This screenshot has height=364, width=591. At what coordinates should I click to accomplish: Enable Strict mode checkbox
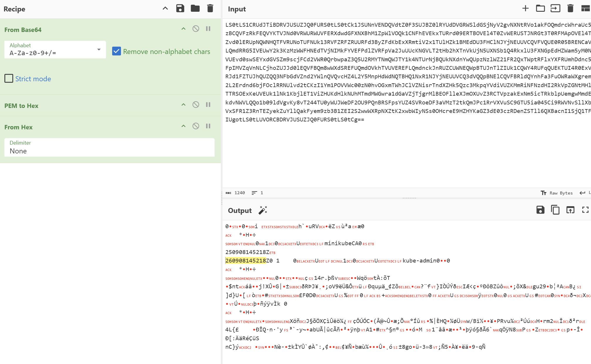[x=9, y=79]
